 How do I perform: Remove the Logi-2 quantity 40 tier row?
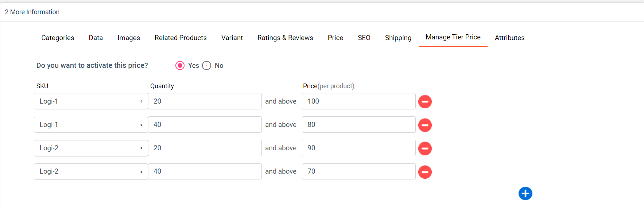pyautogui.click(x=425, y=171)
